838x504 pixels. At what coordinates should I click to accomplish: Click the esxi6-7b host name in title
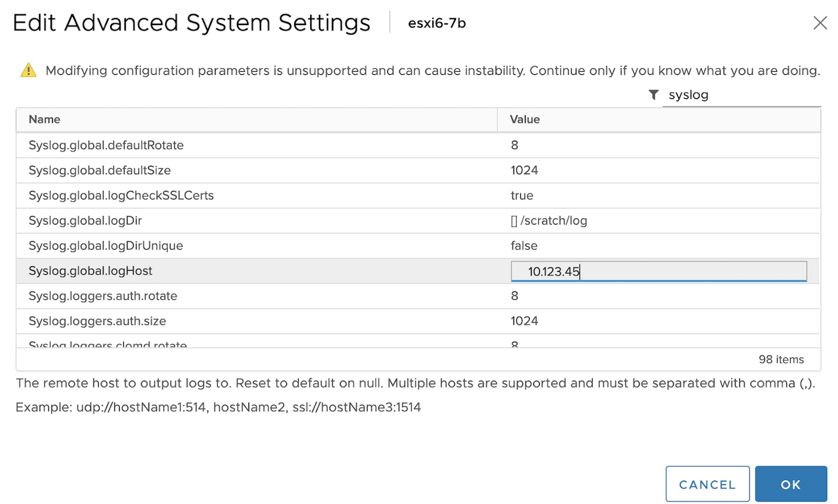pos(436,23)
